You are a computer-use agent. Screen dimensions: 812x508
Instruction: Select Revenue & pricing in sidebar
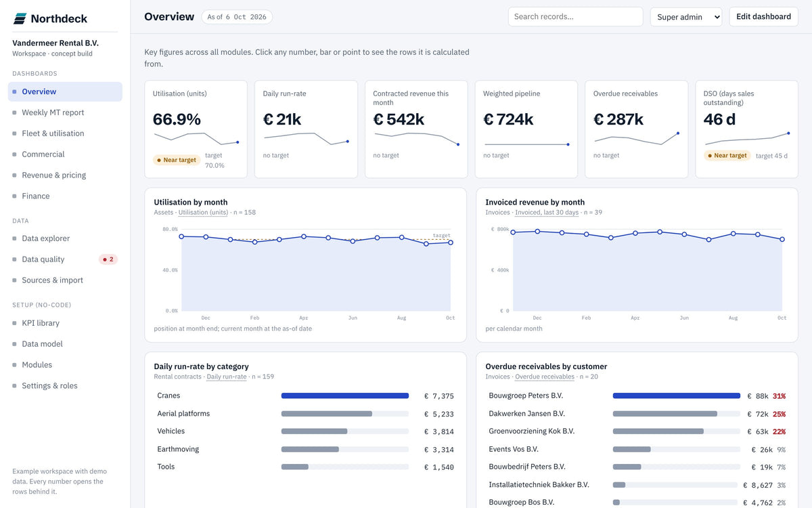65,175
